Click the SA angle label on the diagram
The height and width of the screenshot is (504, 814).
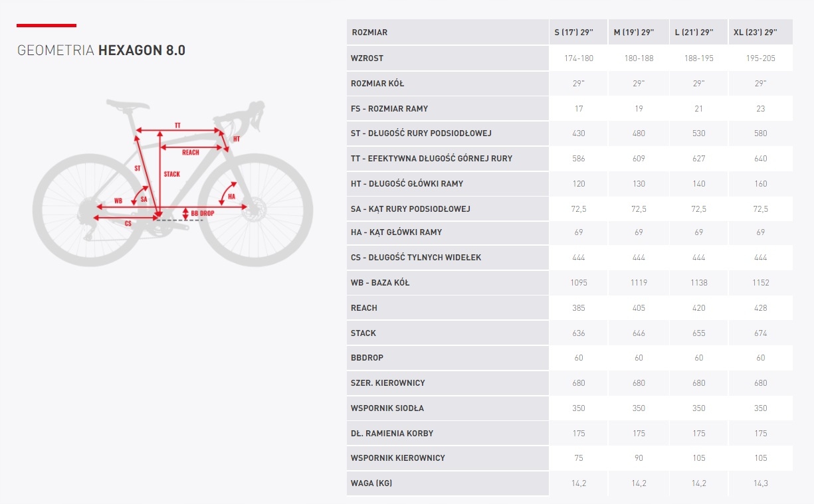coord(144,199)
